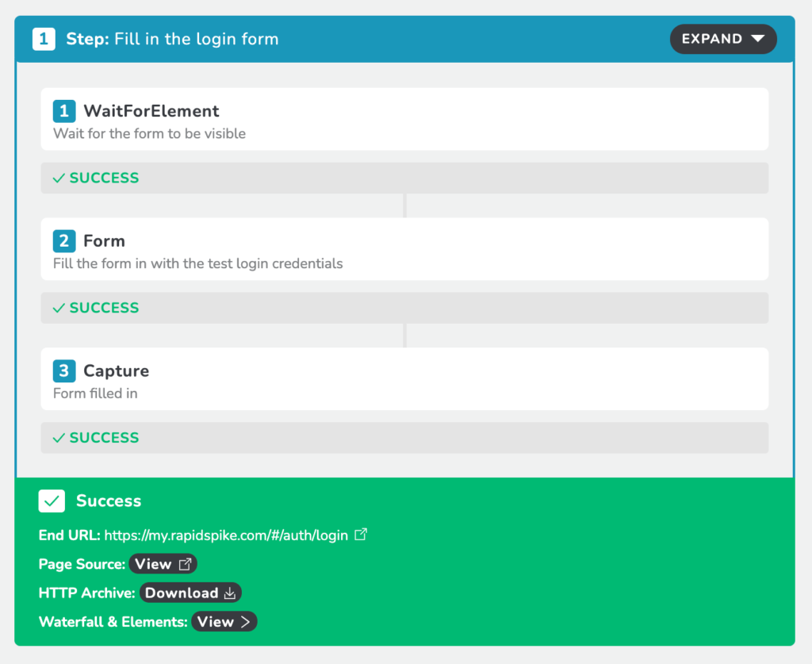
Task: Click 'Fill the form in with the test login credentials'
Action: click(197, 263)
